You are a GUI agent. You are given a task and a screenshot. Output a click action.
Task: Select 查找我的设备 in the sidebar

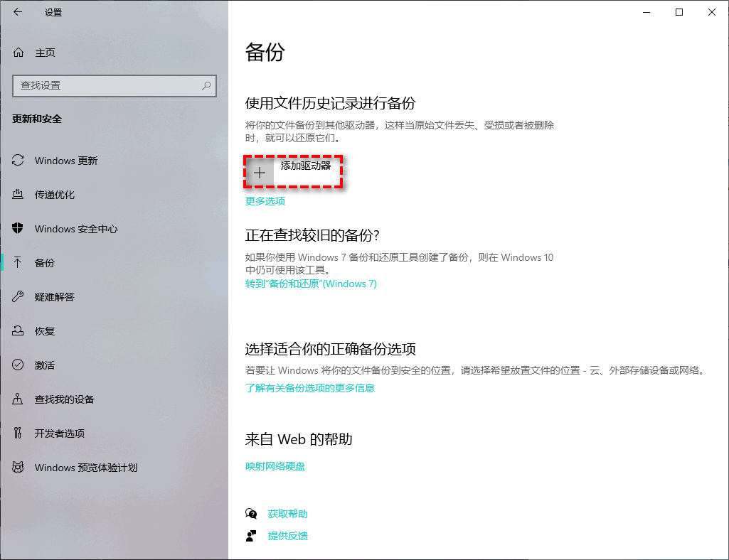pos(64,399)
